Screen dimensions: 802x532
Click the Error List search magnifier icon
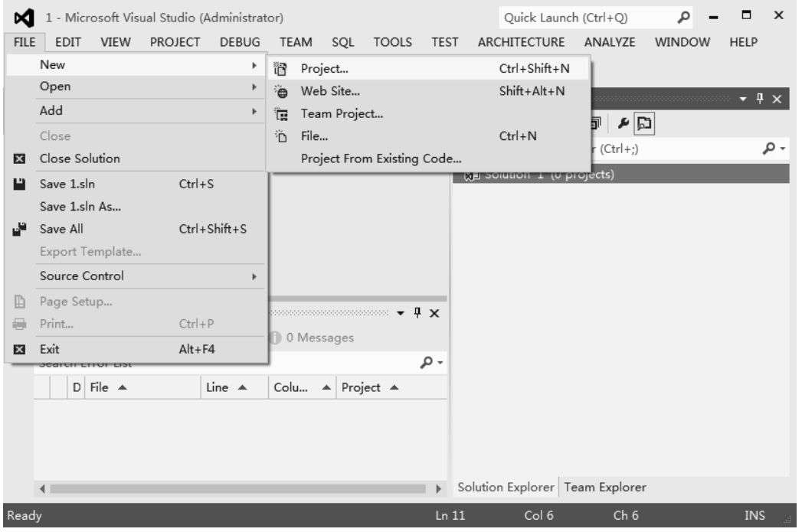427,362
